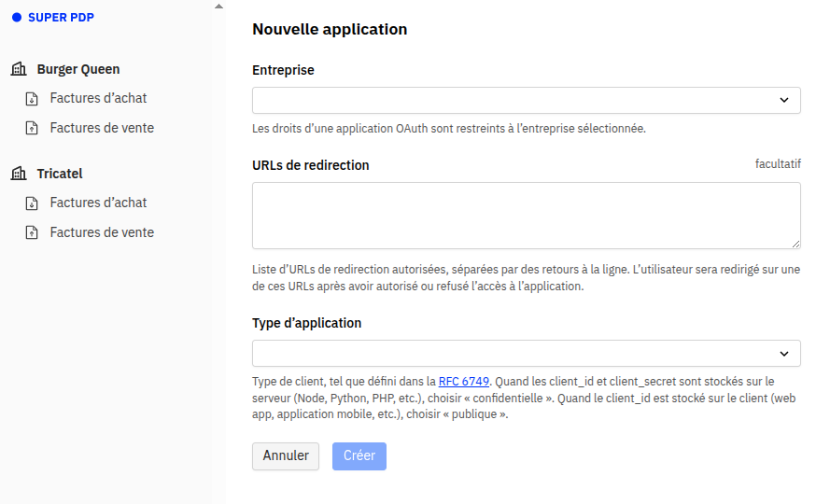
Task: Click the Tricatel Factures d'achat document icon
Action: (32, 203)
